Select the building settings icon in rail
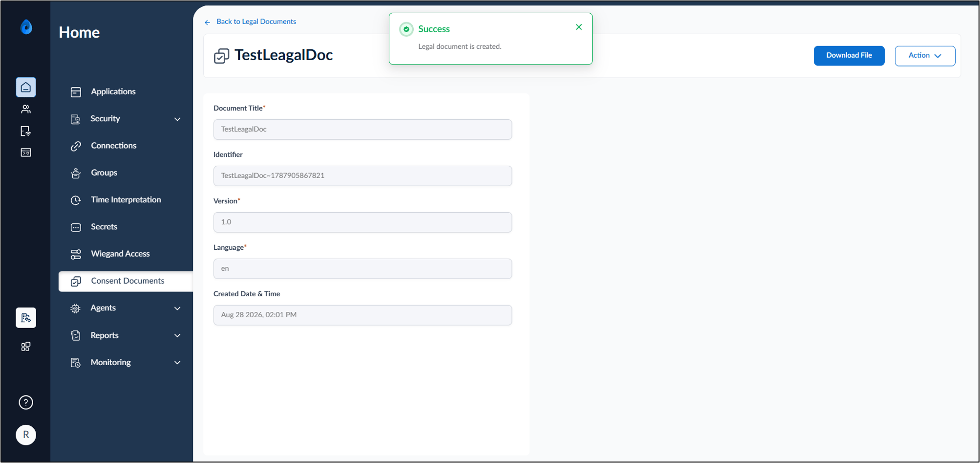 pyautogui.click(x=26, y=318)
